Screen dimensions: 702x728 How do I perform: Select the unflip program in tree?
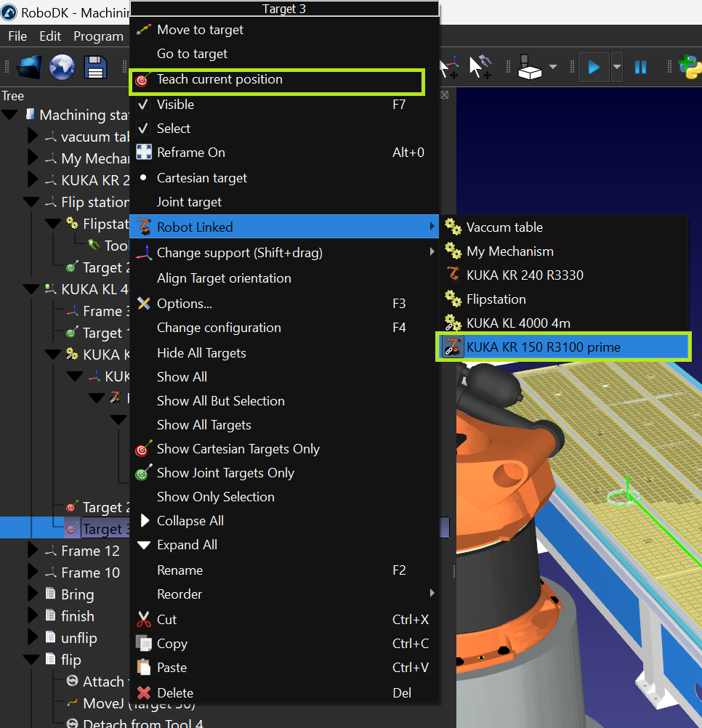pyautogui.click(x=78, y=639)
